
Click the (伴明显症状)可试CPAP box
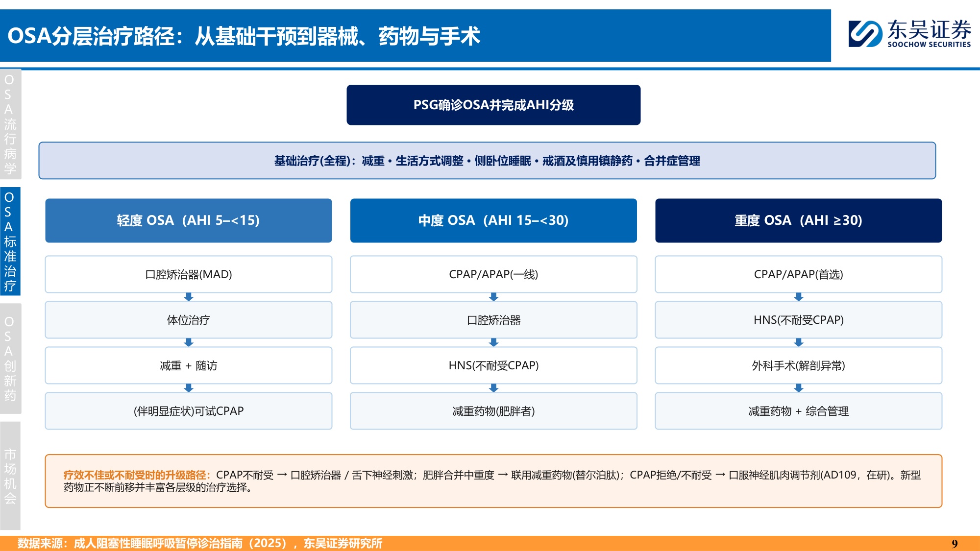189,411
